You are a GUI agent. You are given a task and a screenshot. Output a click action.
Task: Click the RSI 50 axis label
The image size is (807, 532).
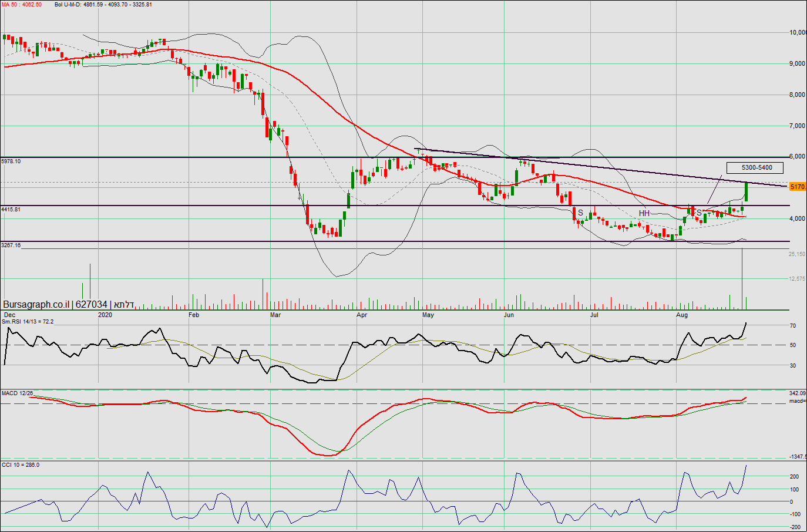(793, 345)
